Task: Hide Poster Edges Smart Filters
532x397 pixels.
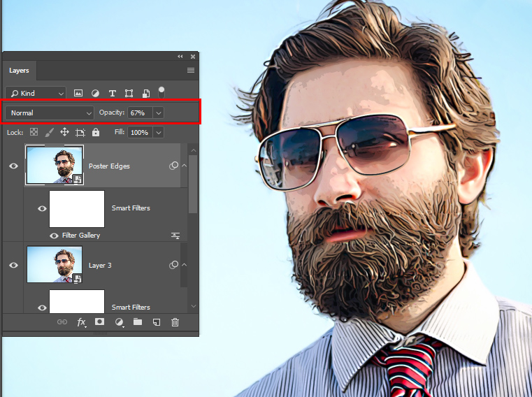Action: pos(42,208)
